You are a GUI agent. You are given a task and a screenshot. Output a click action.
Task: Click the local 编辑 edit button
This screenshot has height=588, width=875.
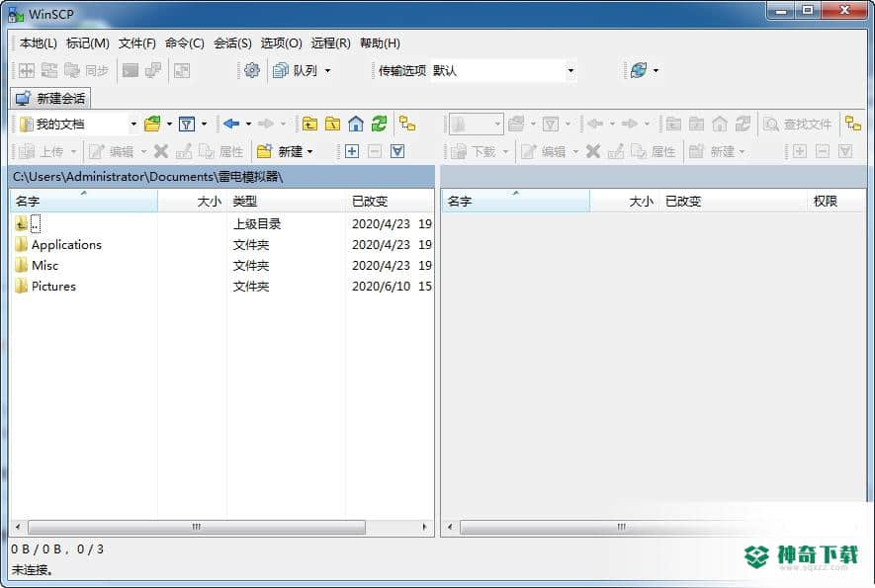tap(112, 151)
